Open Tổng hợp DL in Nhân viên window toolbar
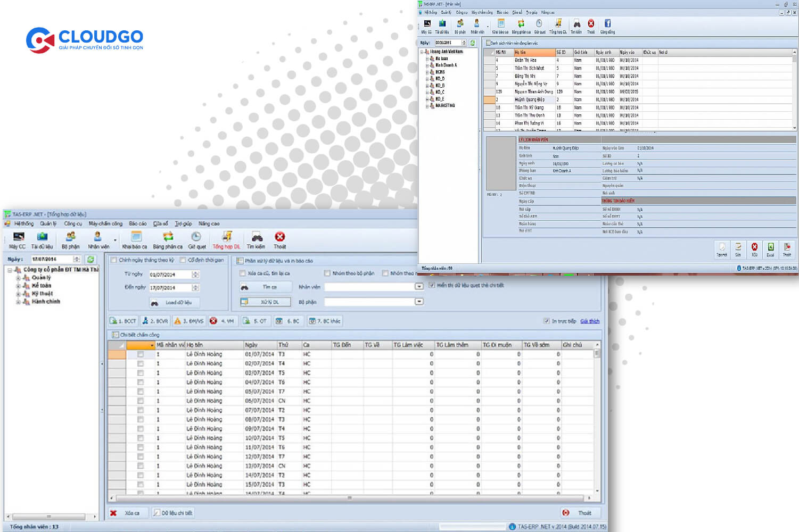This screenshot has height=532, width=799. click(558, 27)
